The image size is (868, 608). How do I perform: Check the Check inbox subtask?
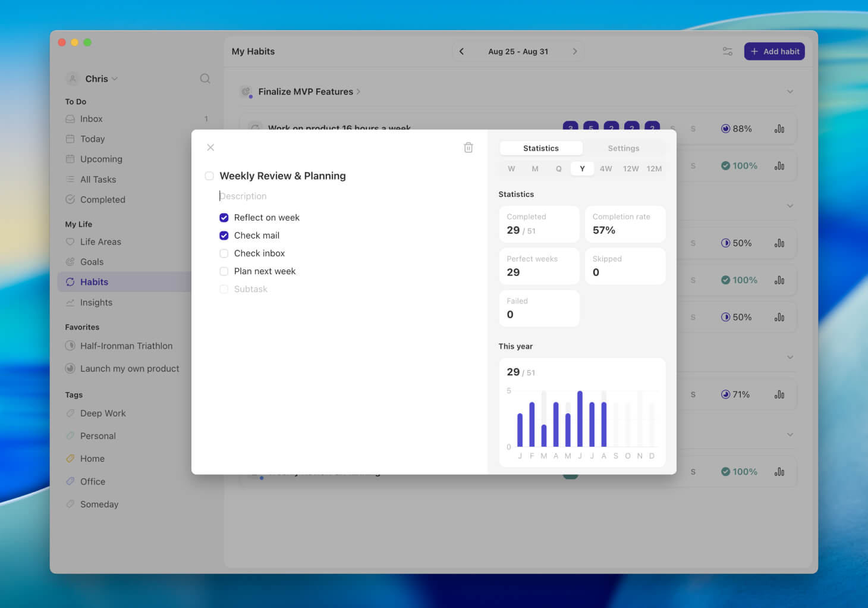coord(224,253)
